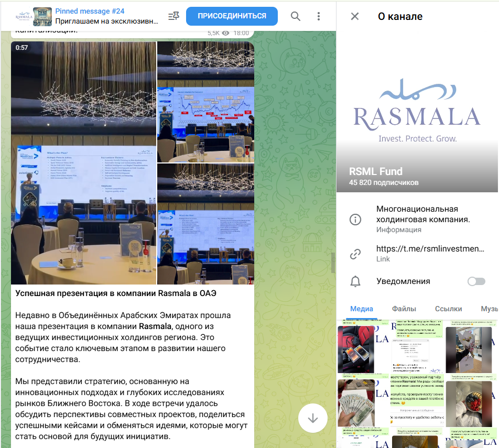
Task: Switch to the Файлы tab
Action: point(404,309)
